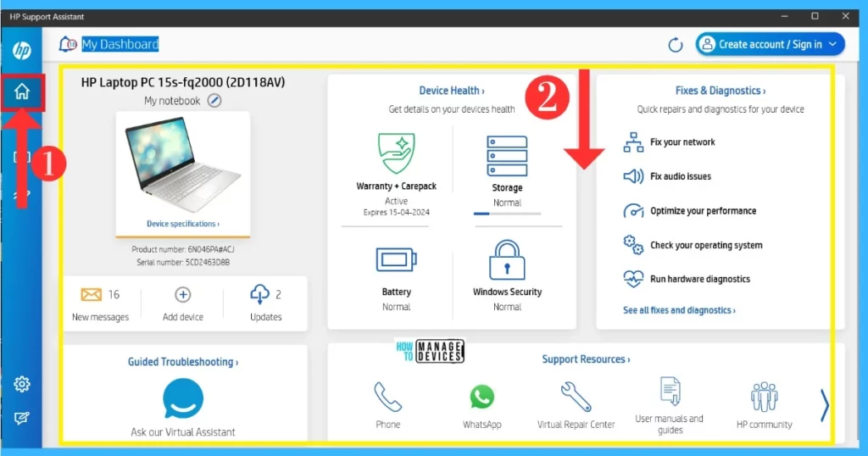Open the Virtual Assistant chat bubble icon

(x=183, y=399)
